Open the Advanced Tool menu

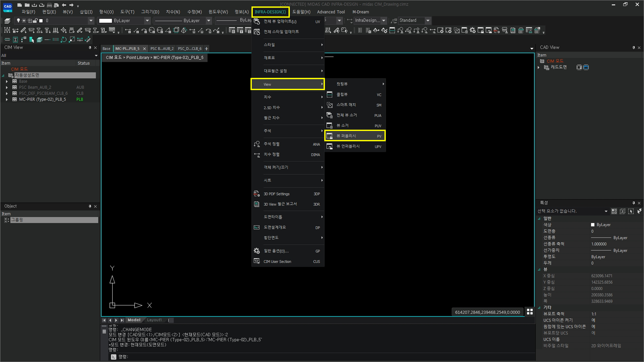click(331, 12)
